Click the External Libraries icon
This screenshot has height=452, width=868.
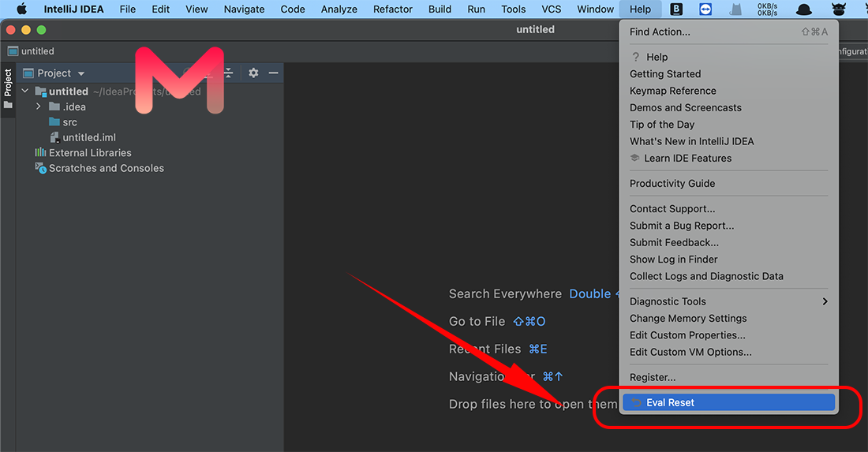(x=40, y=153)
